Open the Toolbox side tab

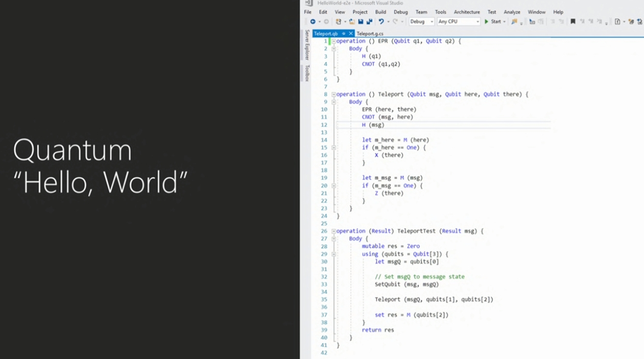[x=306, y=73]
